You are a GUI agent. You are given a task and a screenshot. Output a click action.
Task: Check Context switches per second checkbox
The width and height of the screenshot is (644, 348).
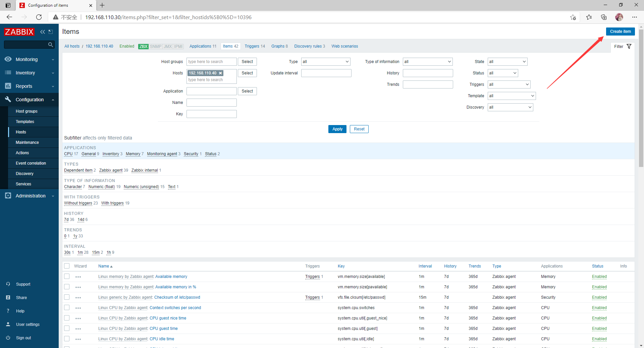pos(67,307)
